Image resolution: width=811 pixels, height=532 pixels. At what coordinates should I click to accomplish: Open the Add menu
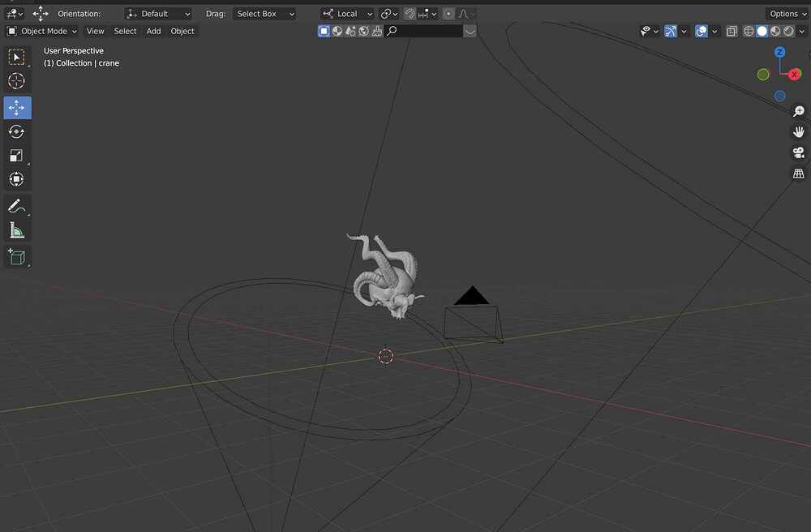(153, 31)
